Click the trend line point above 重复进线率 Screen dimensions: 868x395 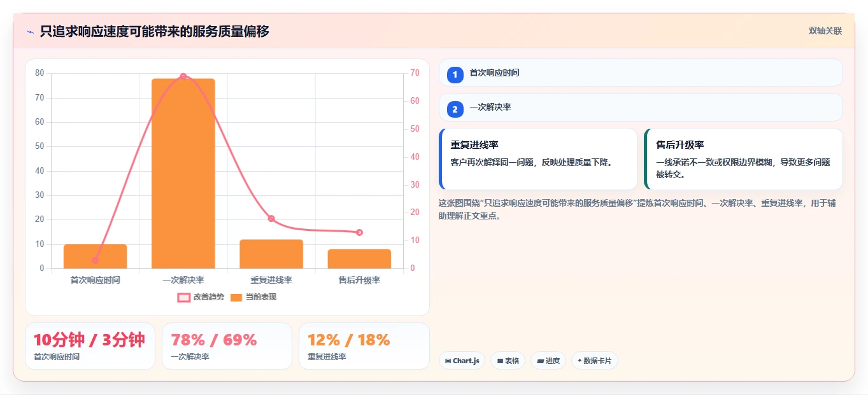click(x=271, y=219)
